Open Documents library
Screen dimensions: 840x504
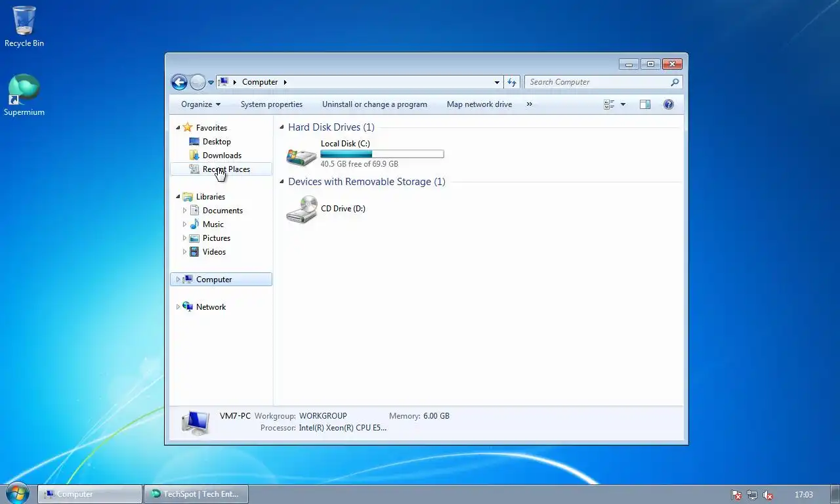pyautogui.click(x=222, y=211)
